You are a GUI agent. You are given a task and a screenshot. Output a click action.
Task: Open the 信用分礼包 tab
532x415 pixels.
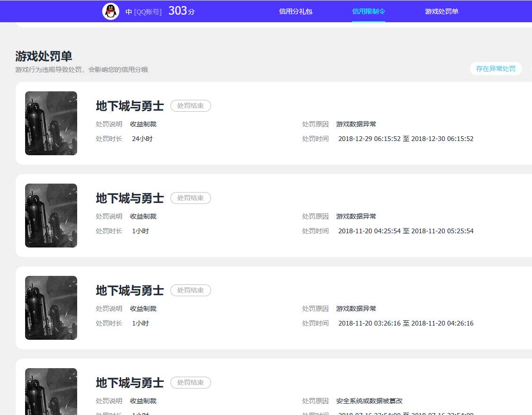tap(295, 11)
